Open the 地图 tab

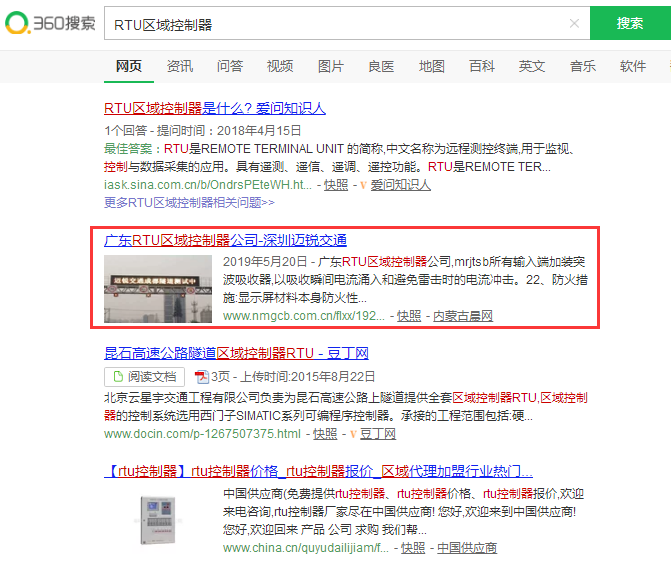click(431, 66)
